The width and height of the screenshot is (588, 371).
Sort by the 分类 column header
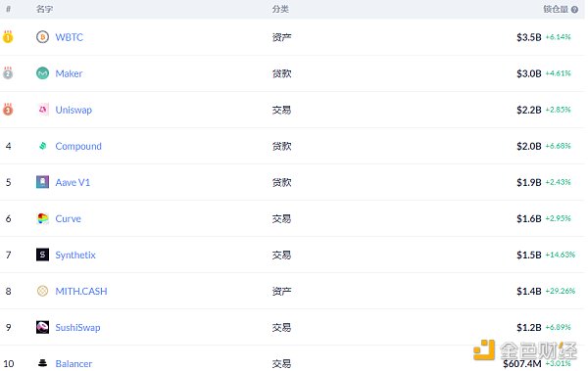280,9
